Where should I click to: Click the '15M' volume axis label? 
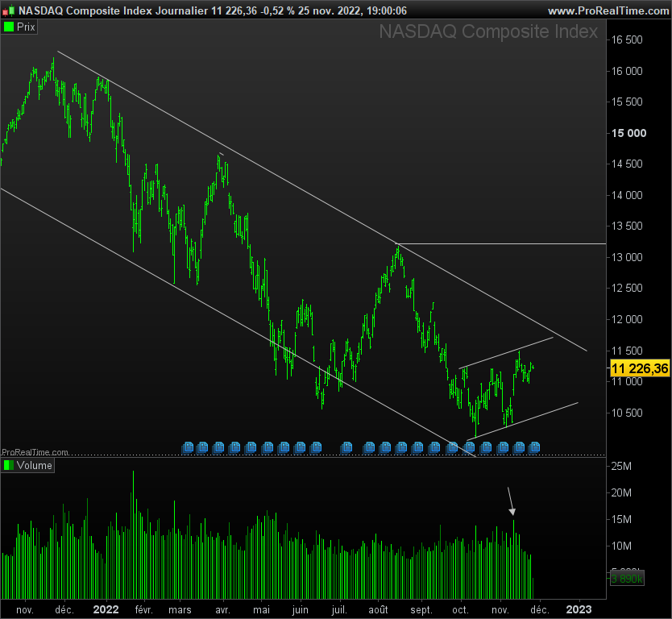pos(621,520)
